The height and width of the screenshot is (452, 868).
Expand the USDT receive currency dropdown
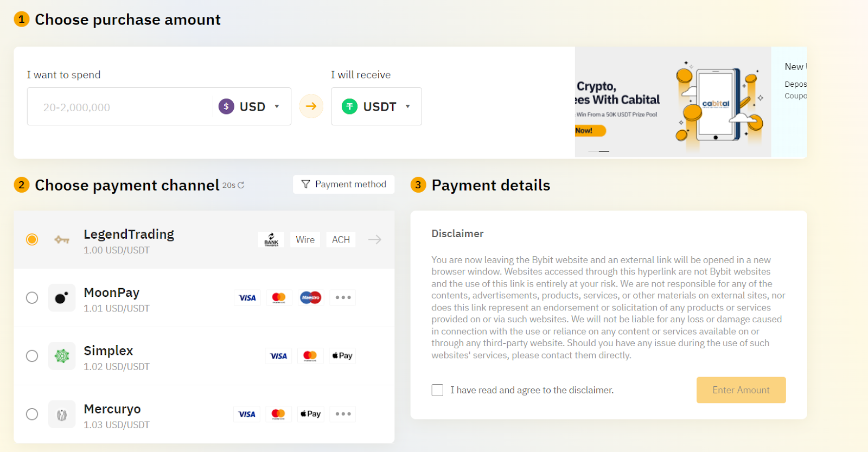click(x=376, y=106)
